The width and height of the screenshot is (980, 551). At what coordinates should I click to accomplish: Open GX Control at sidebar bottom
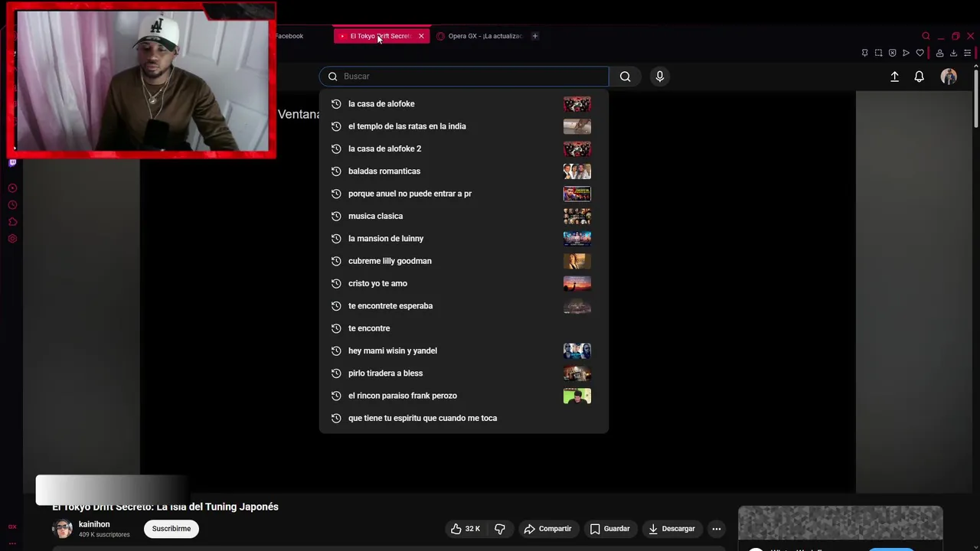12,527
